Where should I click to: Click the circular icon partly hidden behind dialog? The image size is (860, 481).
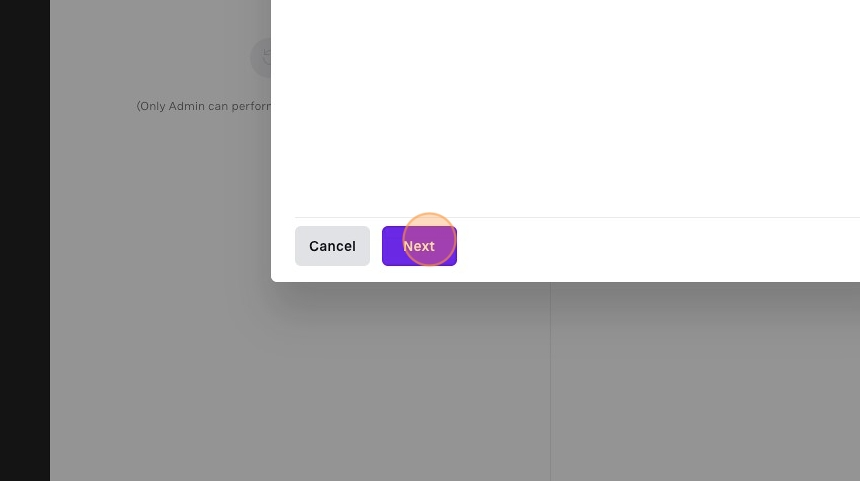261,58
